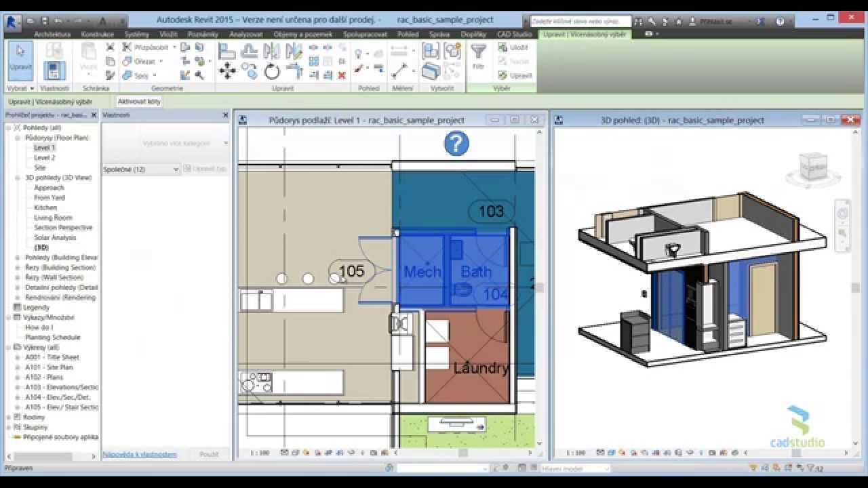
Task: Click the light bulb hide-in-view icon
Action: [x=359, y=53]
